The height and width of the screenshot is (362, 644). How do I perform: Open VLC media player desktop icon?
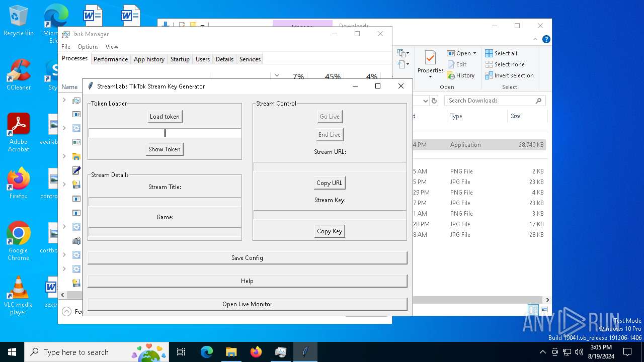19,296
